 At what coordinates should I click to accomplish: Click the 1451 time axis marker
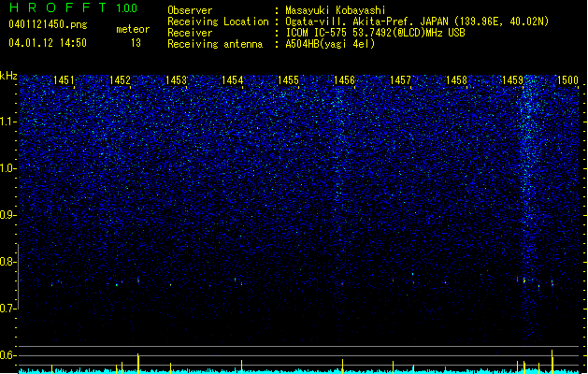coord(64,80)
